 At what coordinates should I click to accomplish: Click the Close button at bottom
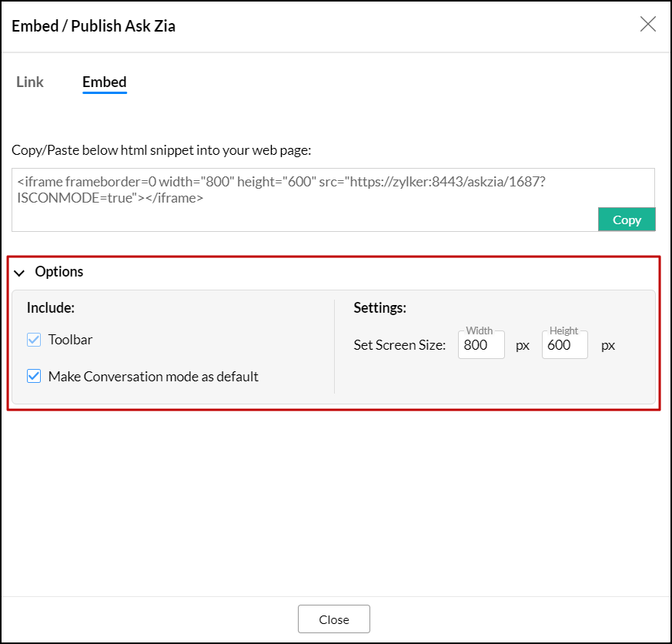pos(333,619)
